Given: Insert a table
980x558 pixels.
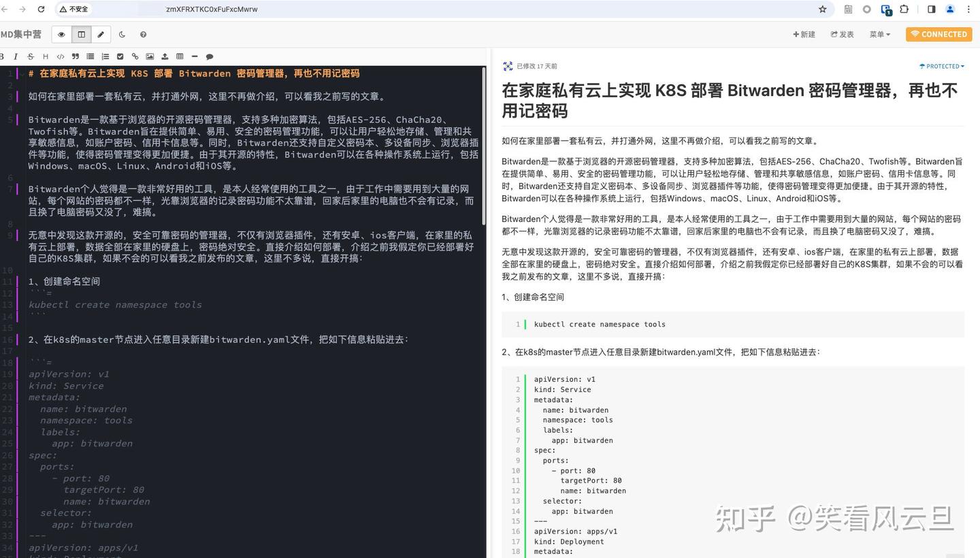Looking at the screenshot, I should [180, 56].
